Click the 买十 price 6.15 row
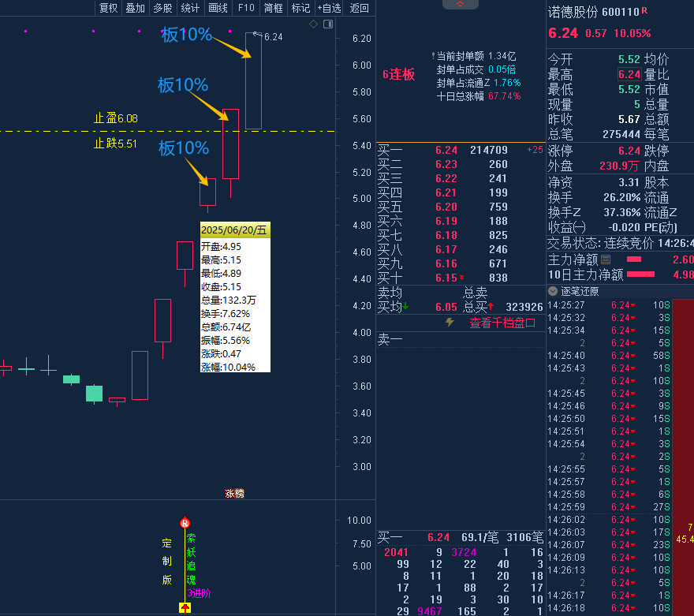This screenshot has width=694, height=616. (461, 278)
